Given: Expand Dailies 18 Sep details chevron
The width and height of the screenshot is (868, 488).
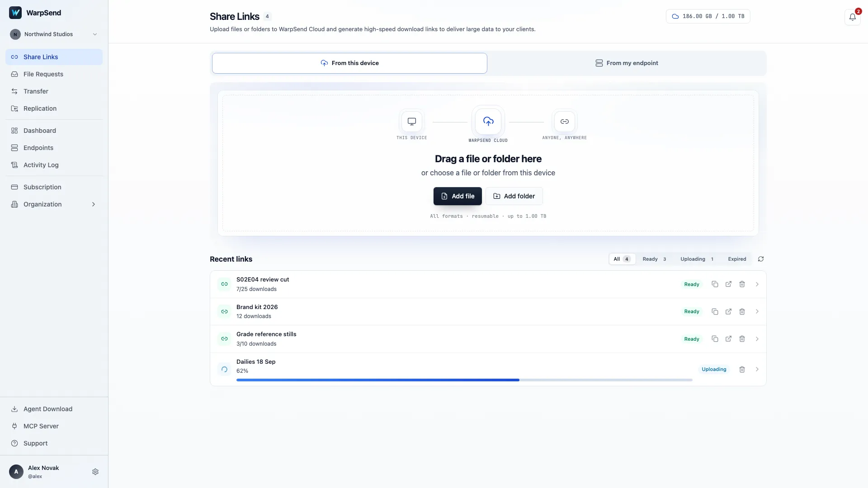Looking at the screenshot, I should [x=757, y=370].
